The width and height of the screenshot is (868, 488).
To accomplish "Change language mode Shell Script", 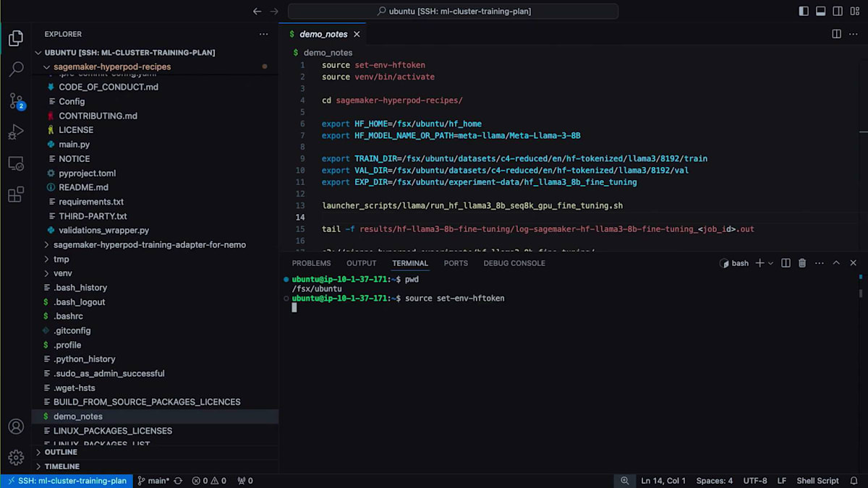I will (817, 481).
